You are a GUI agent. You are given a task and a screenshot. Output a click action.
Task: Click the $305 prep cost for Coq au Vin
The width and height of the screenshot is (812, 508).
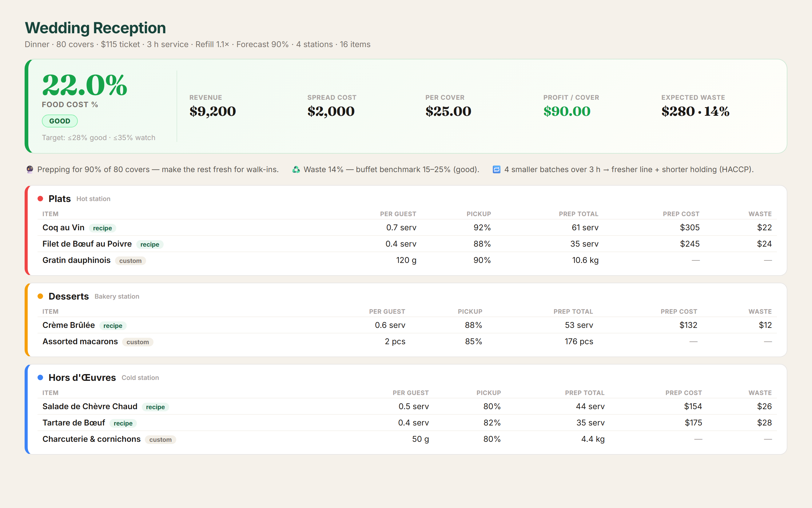(690, 228)
